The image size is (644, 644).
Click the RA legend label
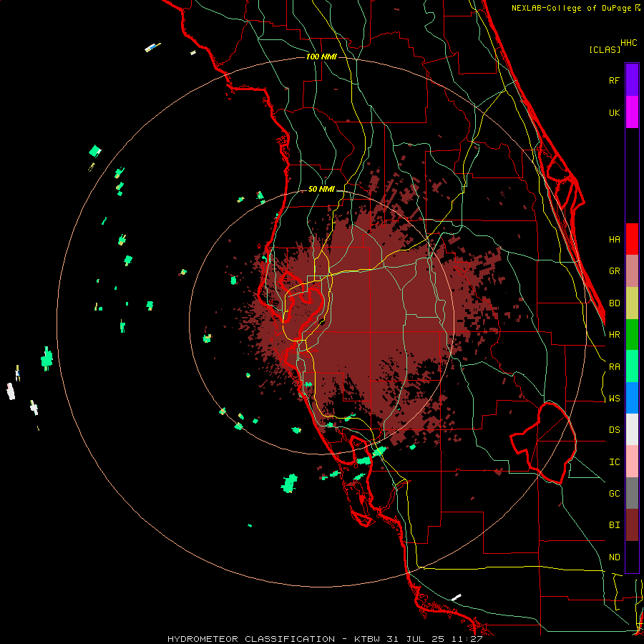[x=614, y=367]
